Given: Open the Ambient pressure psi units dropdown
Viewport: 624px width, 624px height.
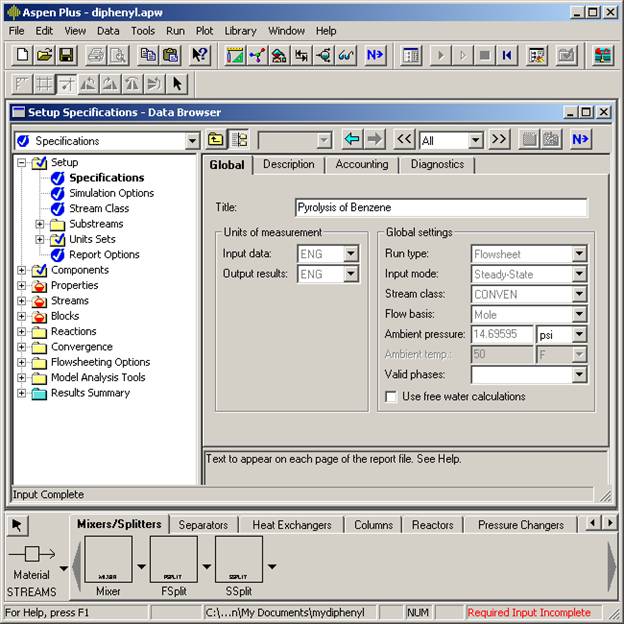Looking at the screenshot, I should [579, 334].
